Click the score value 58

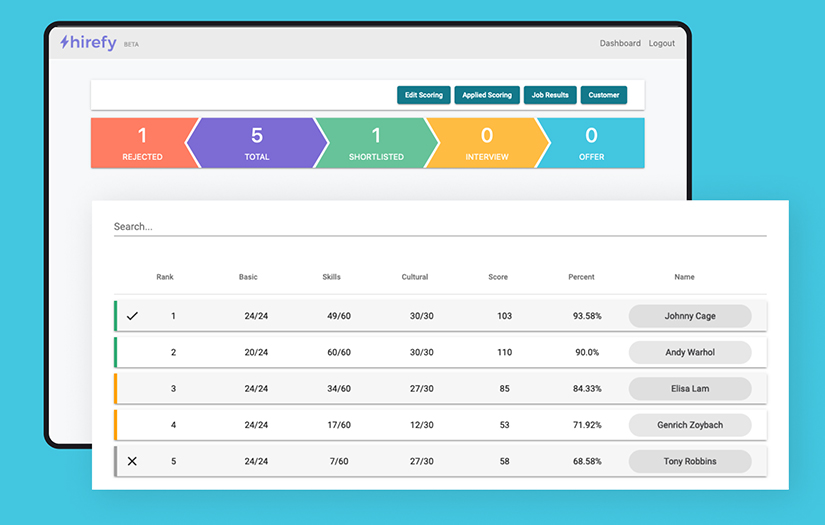pyautogui.click(x=504, y=461)
